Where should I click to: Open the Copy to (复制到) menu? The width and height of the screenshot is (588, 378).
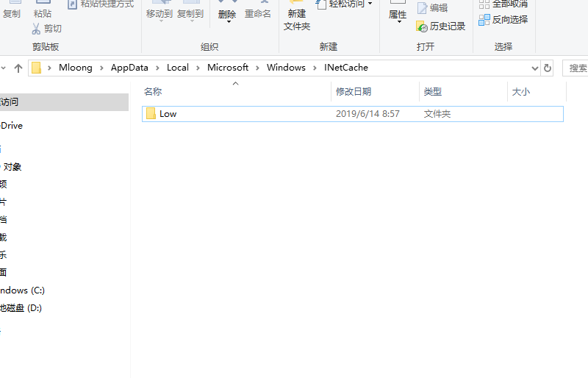[x=190, y=11]
